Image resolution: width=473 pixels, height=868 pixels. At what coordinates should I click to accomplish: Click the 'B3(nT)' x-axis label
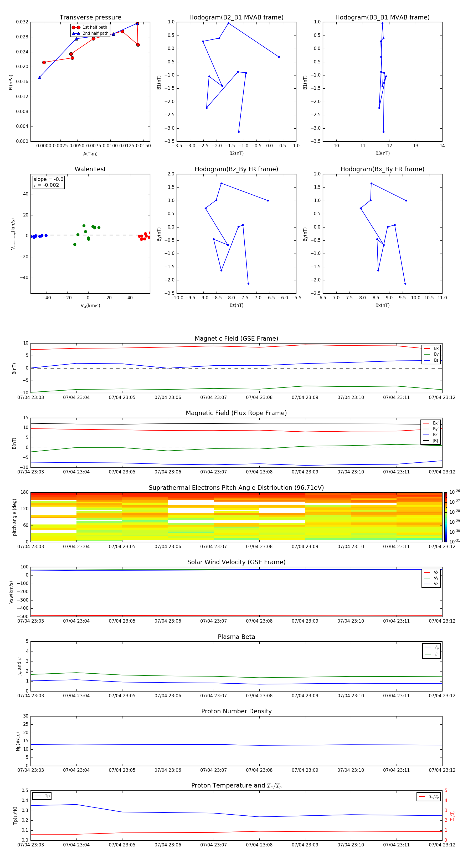[x=382, y=154]
